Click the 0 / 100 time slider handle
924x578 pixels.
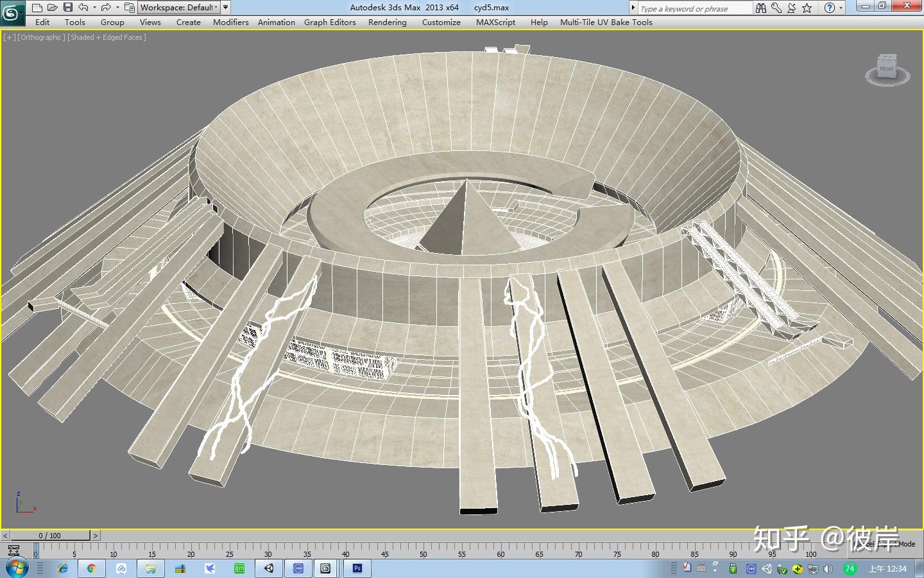(50, 535)
